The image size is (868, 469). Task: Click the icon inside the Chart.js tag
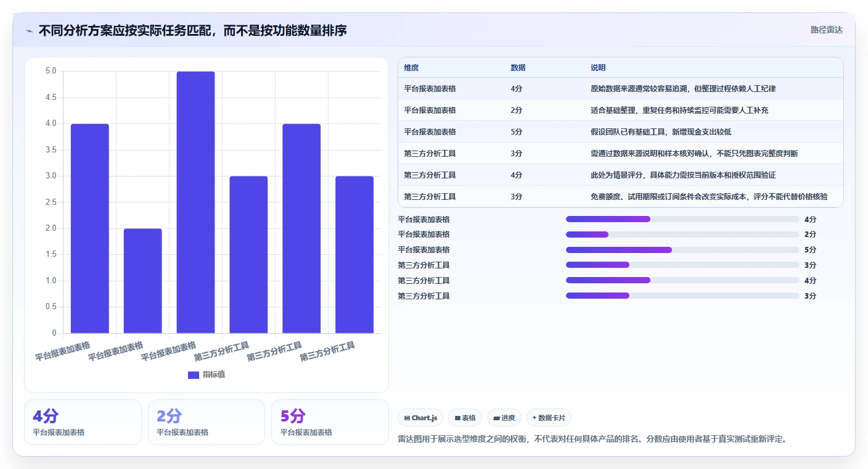click(407, 418)
